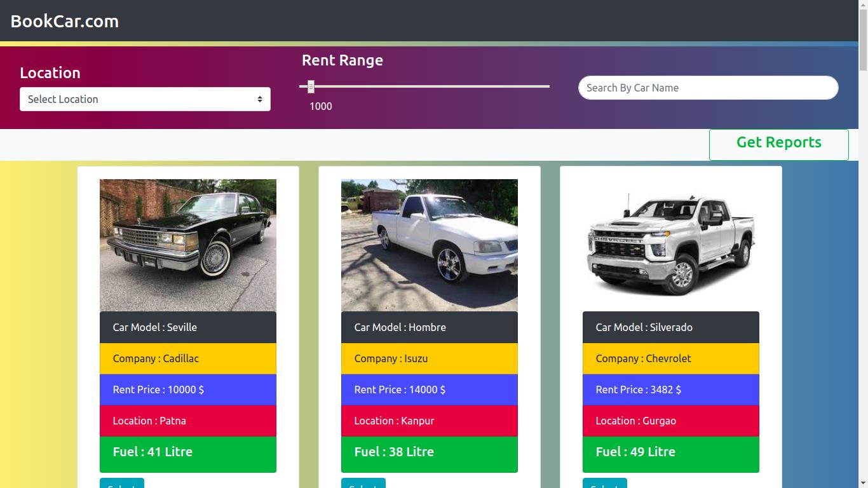Click the Car Model : Seville row
Image resolution: width=868 pixels, height=488 pixels.
188,327
